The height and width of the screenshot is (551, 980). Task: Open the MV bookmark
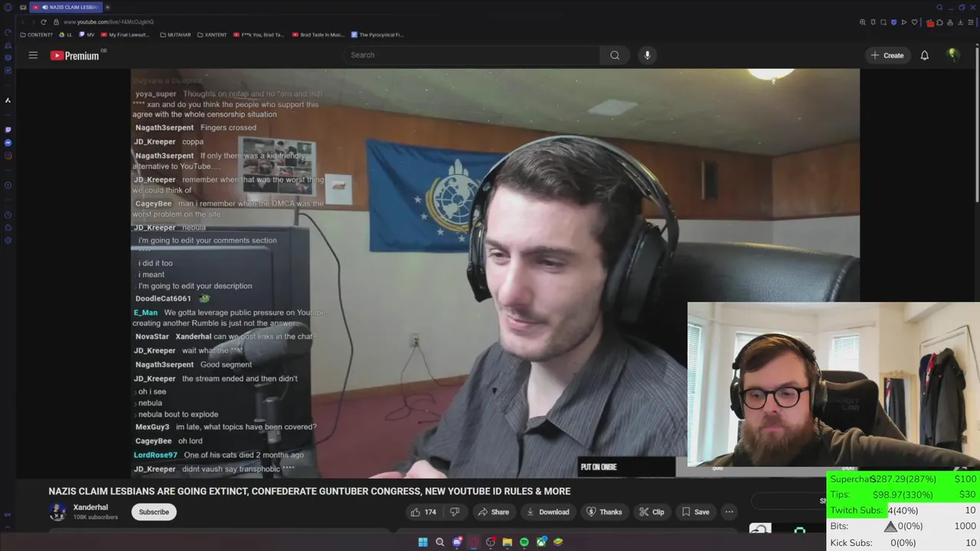(x=87, y=34)
